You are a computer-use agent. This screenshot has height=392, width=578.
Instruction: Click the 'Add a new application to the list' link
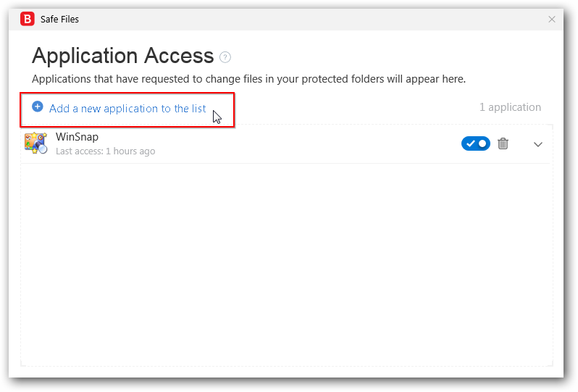pos(127,109)
